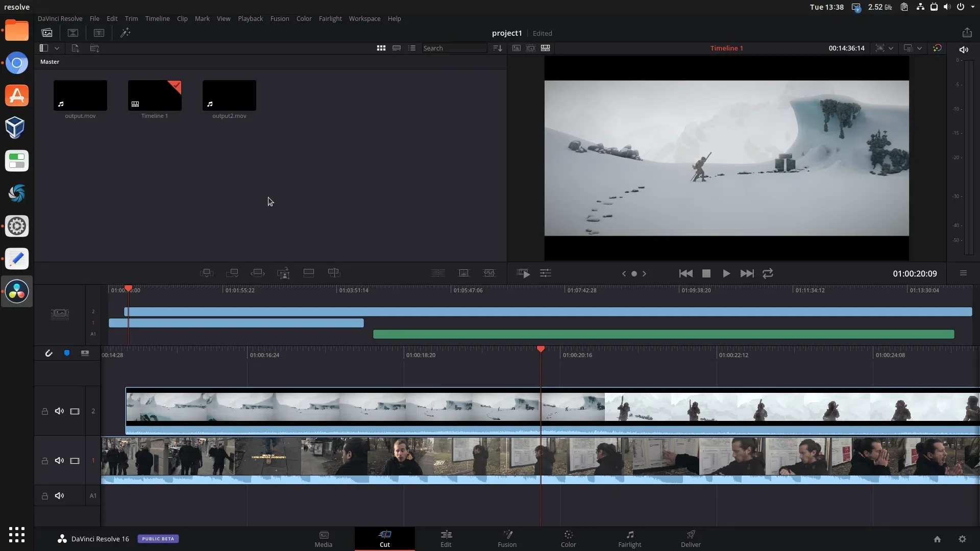The width and height of the screenshot is (980, 551).
Task: Open the Project Manager home icon
Action: click(937, 539)
